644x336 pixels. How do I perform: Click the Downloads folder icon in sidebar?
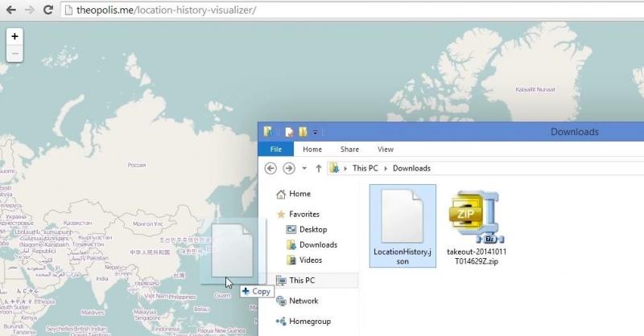point(291,245)
